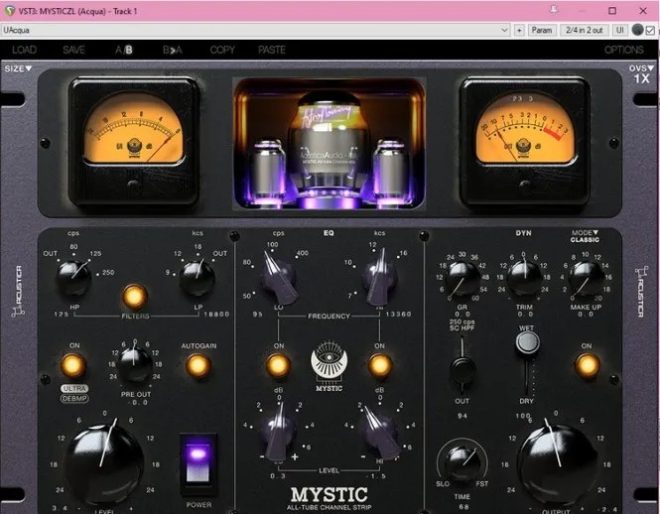The image size is (660, 514).
Task: Click the plus button beside the preset box
Action: click(x=519, y=30)
